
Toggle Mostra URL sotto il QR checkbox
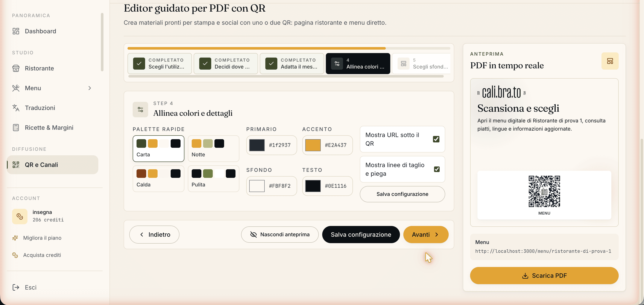pyautogui.click(x=436, y=139)
